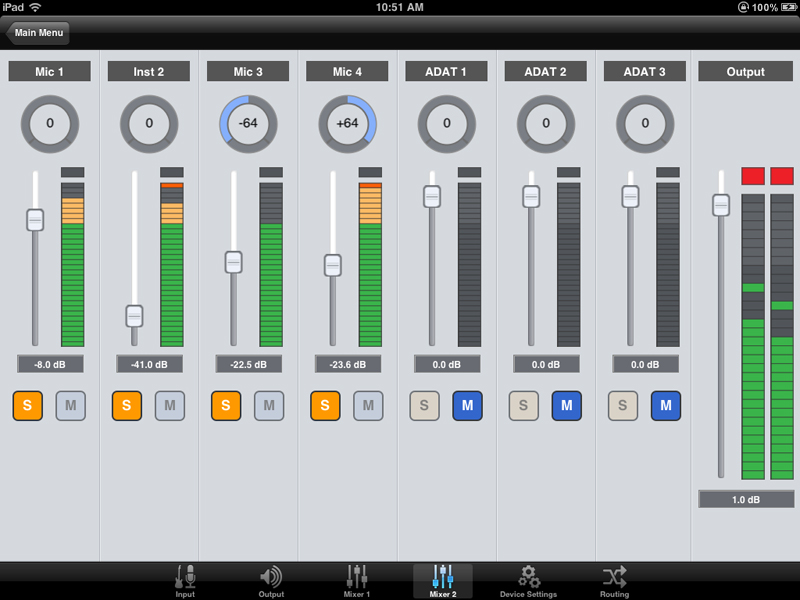Mute the Mic 1 channel

pyautogui.click(x=70, y=406)
